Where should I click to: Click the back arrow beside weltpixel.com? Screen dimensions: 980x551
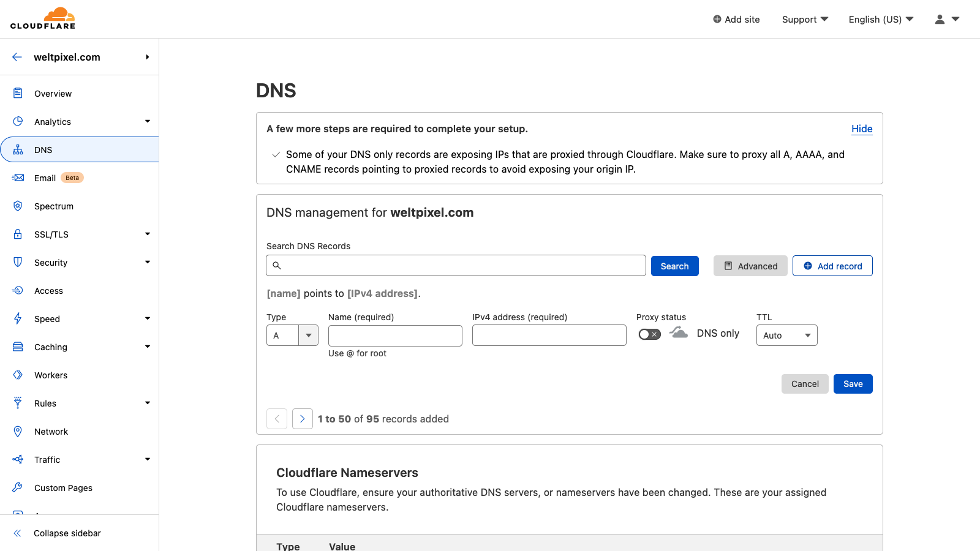(17, 57)
